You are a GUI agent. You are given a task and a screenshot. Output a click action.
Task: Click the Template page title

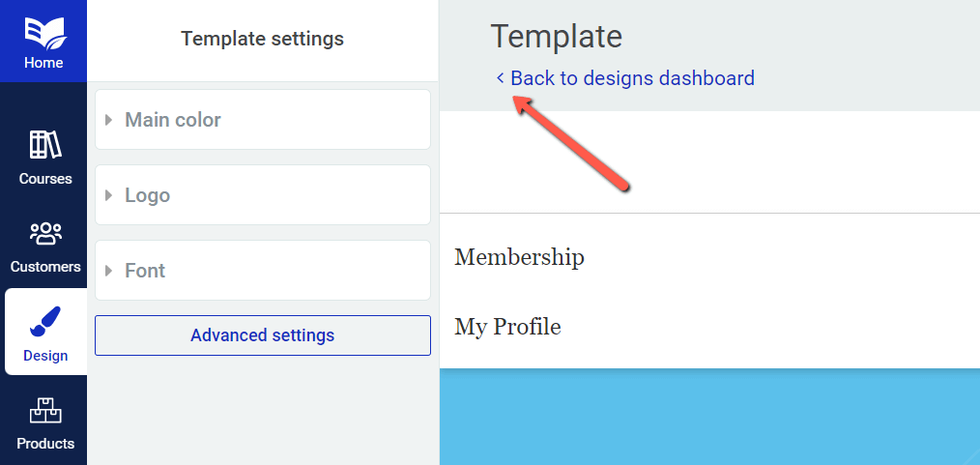click(x=557, y=36)
